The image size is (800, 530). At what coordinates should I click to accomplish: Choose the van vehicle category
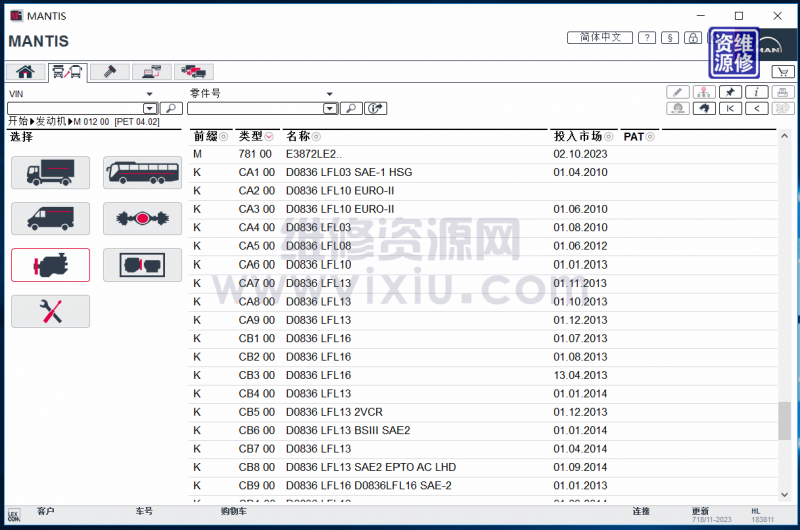tap(50, 218)
